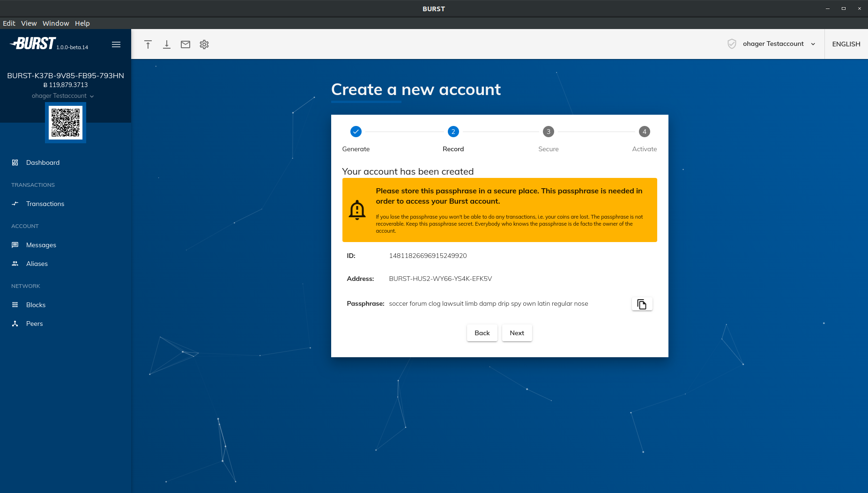The image size is (868, 493).
Task: Select step 4 Activate circle
Action: tap(645, 132)
